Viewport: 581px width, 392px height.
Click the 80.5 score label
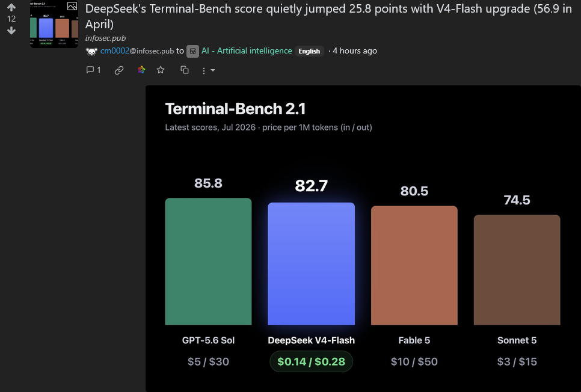point(414,191)
